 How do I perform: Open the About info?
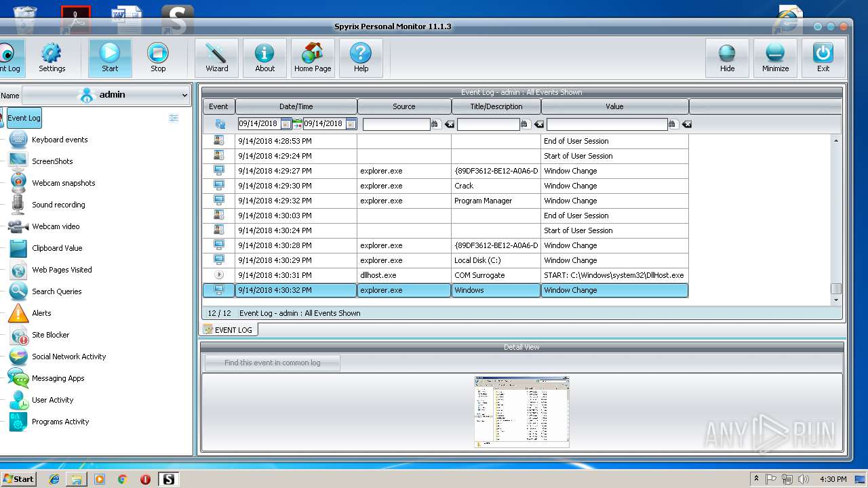pos(264,58)
